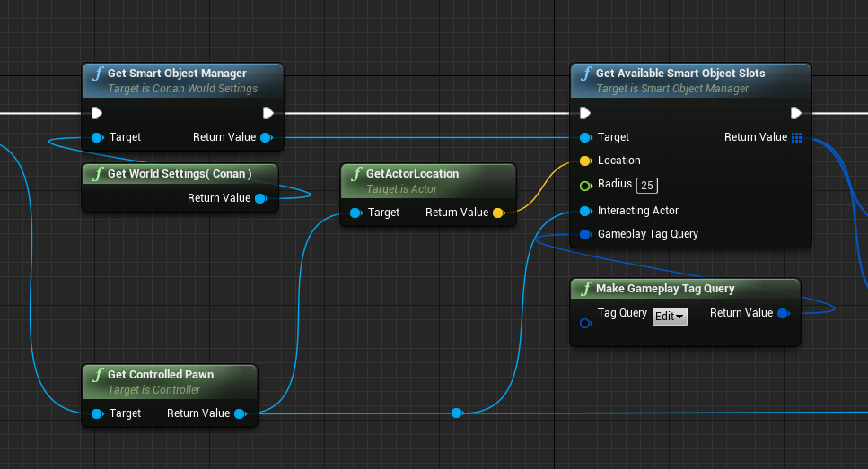Select the GetActorLocation node title
The width and height of the screenshot is (868, 469).
[x=412, y=174]
